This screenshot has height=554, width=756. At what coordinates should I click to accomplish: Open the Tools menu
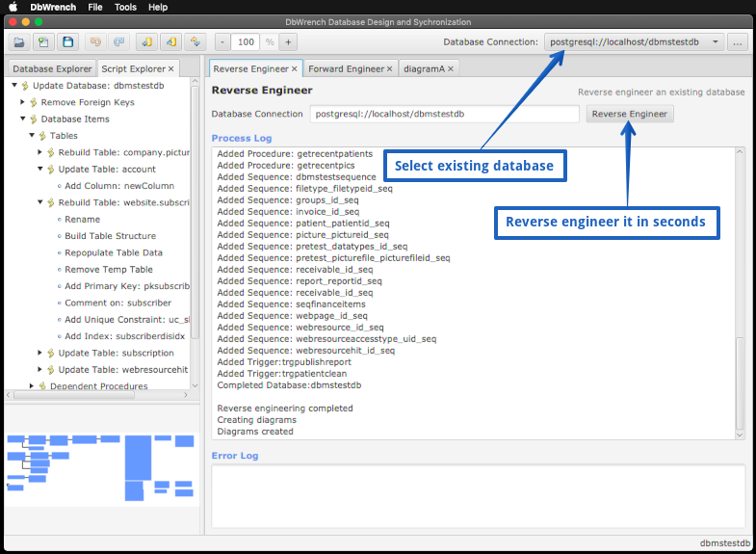tap(125, 8)
